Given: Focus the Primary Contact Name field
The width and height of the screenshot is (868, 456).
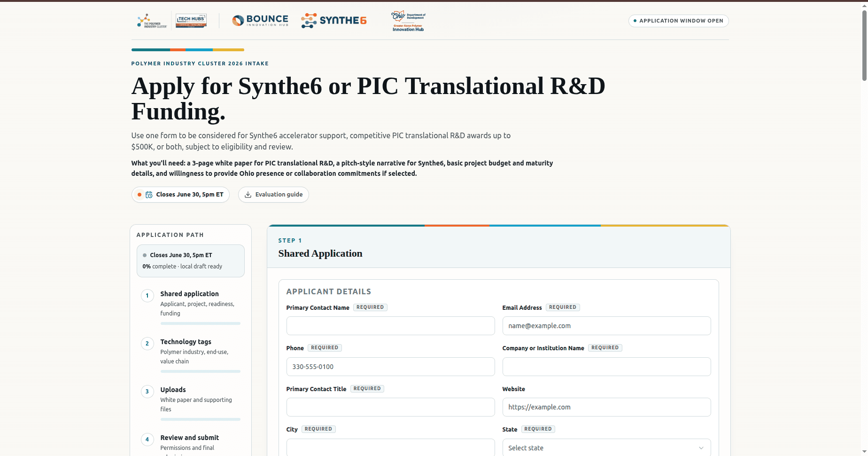Looking at the screenshot, I should (x=390, y=326).
